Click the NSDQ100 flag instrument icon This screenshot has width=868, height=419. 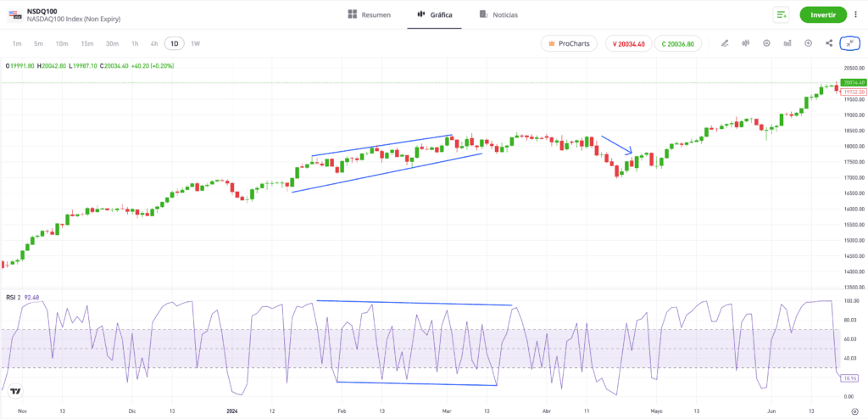pyautogui.click(x=14, y=15)
